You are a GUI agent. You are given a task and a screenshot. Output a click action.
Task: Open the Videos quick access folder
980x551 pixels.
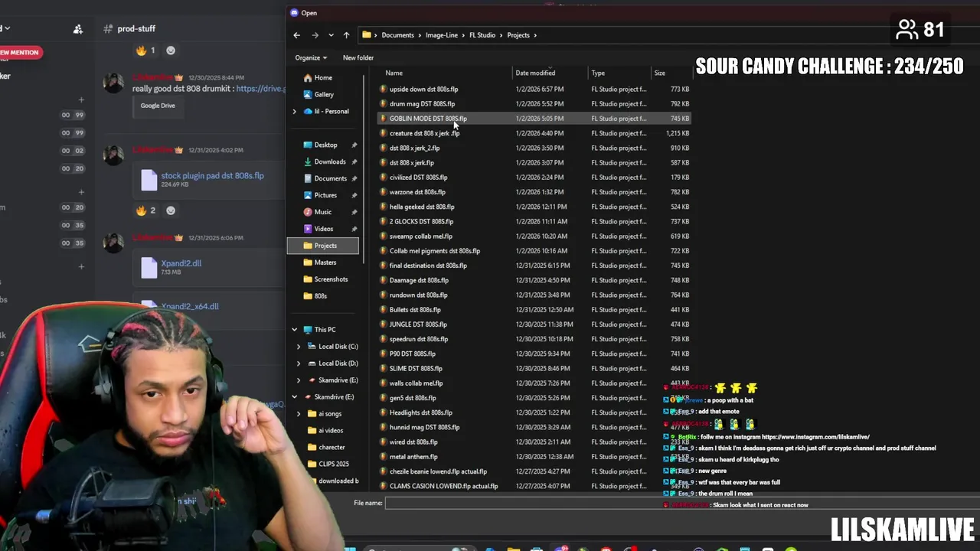318,229
